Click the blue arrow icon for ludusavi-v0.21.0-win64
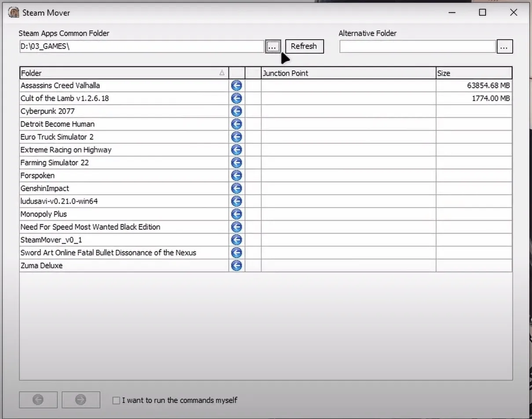This screenshot has height=419, width=532. pyautogui.click(x=236, y=201)
